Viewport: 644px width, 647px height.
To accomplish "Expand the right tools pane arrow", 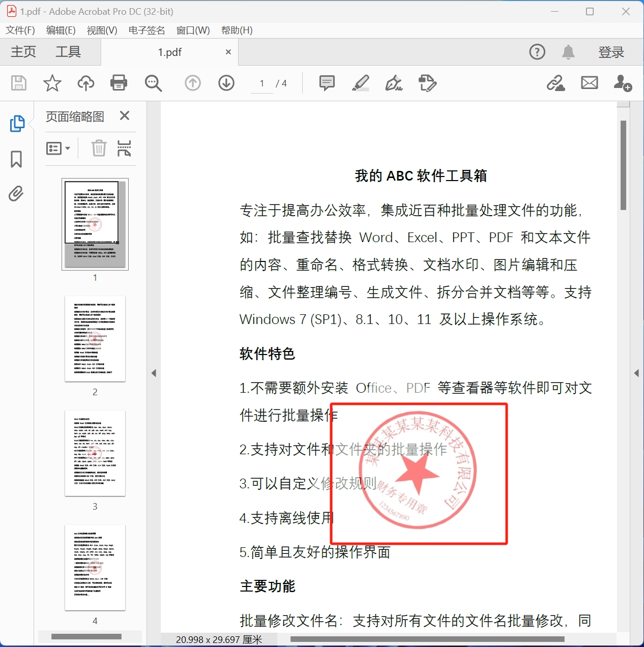I will (x=636, y=373).
